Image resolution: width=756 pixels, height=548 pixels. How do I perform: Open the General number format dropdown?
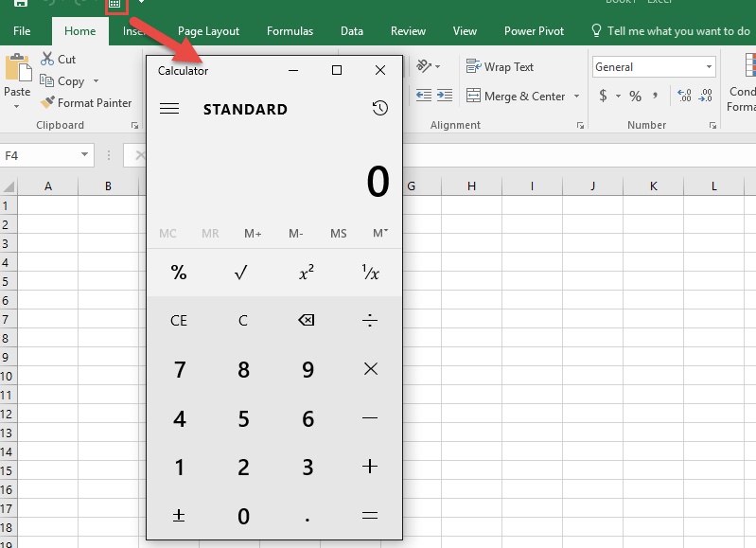(x=709, y=66)
